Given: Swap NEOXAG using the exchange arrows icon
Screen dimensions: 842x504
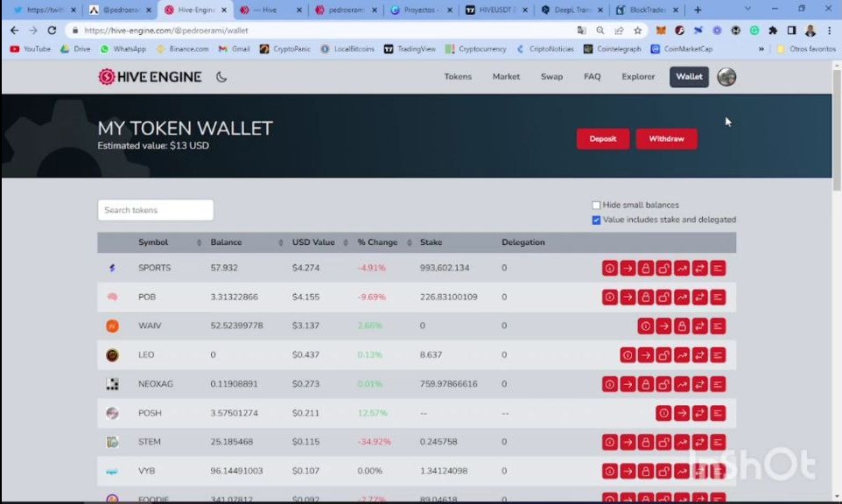Looking at the screenshot, I should tap(699, 384).
